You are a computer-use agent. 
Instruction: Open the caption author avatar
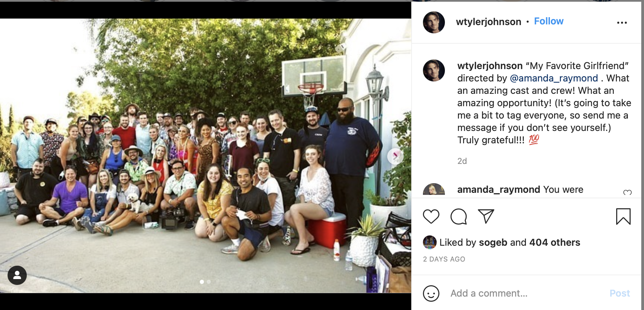coord(434,70)
